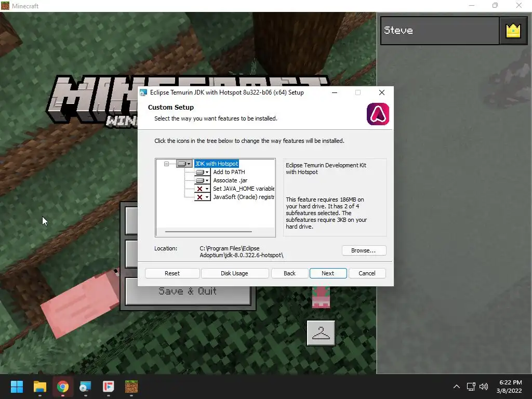Cancel the Temurin JDK setup
The image size is (532, 399).
367,273
